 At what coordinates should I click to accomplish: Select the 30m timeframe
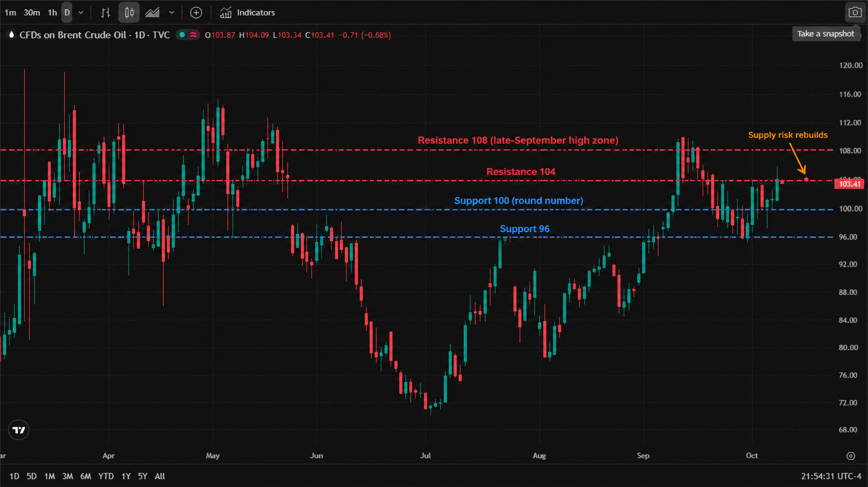coord(32,12)
